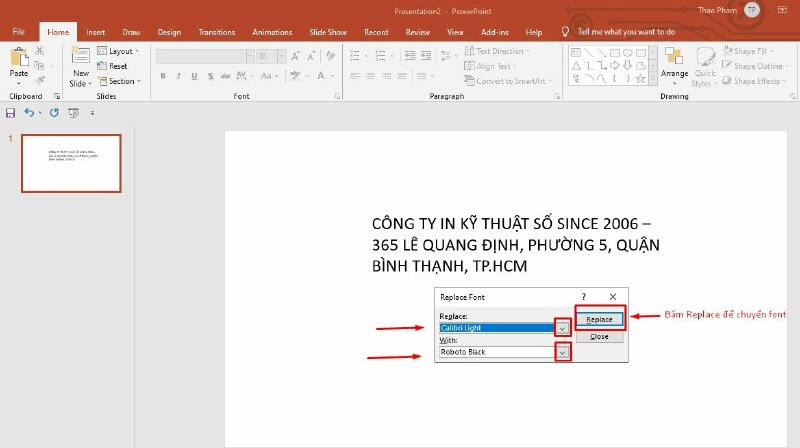Viewport: 800px width, 448px height.
Task: Open Quick Styles gallery
Action: click(x=706, y=67)
